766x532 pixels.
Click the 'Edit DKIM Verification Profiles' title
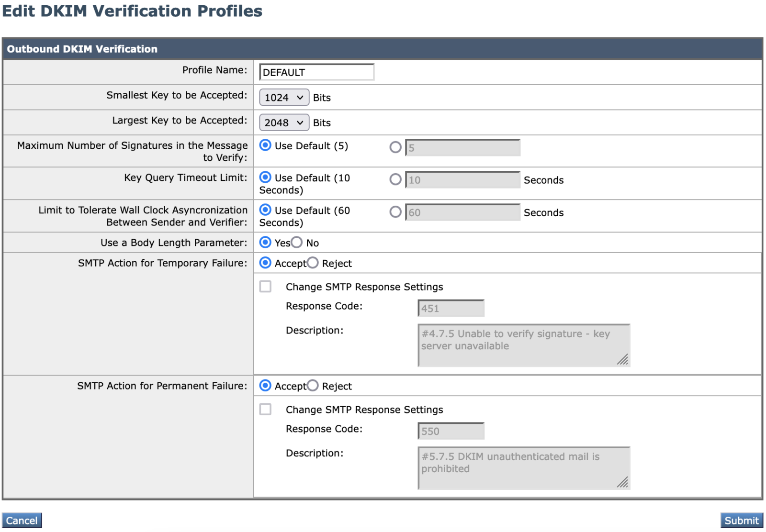point(132,11)
